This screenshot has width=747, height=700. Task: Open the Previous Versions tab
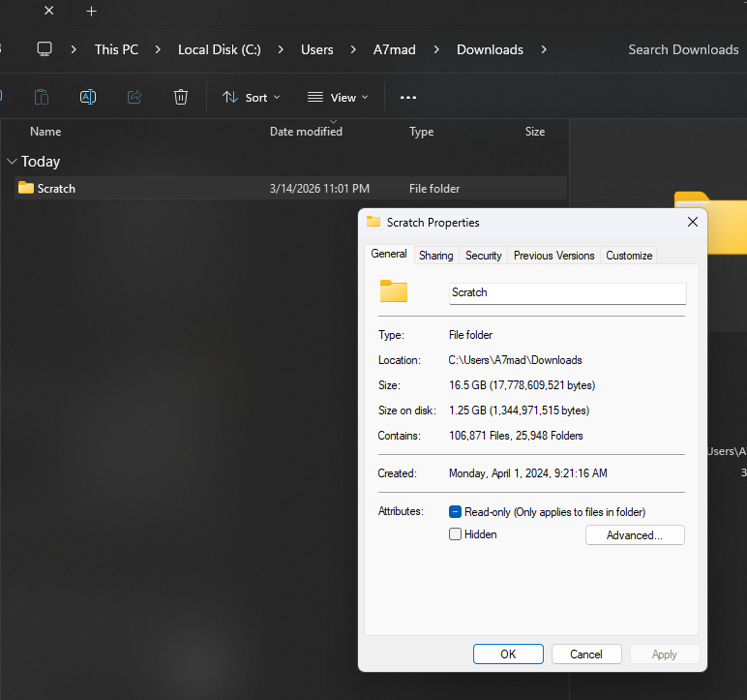point(553,256)
